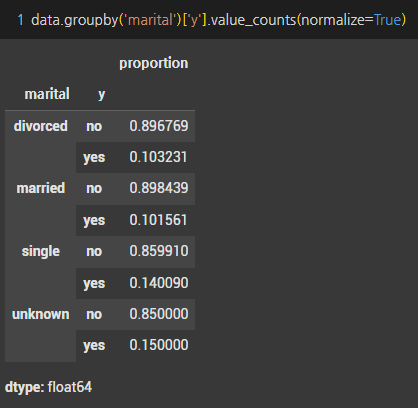Select the value 0.103231
Screen dimensions: 418x408
[x=158, y=157]
